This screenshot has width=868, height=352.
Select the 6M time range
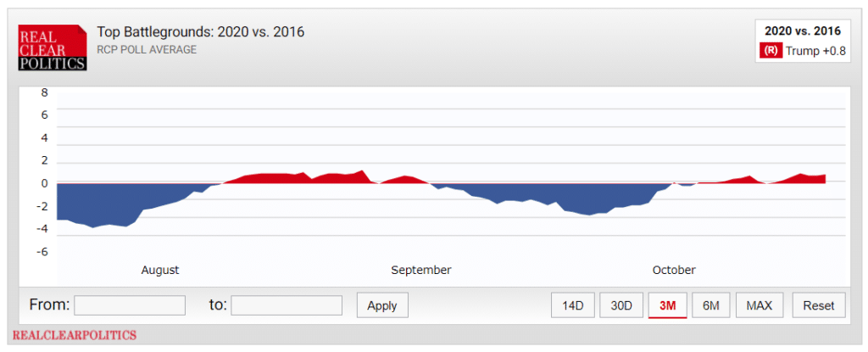pos(711,305)
